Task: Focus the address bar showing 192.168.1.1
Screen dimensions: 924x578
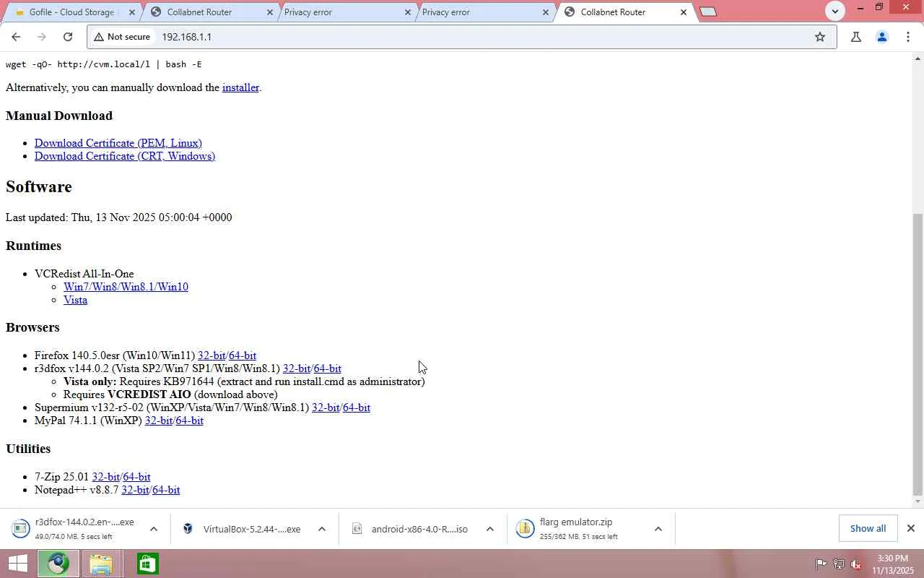Action: [462, 37]
